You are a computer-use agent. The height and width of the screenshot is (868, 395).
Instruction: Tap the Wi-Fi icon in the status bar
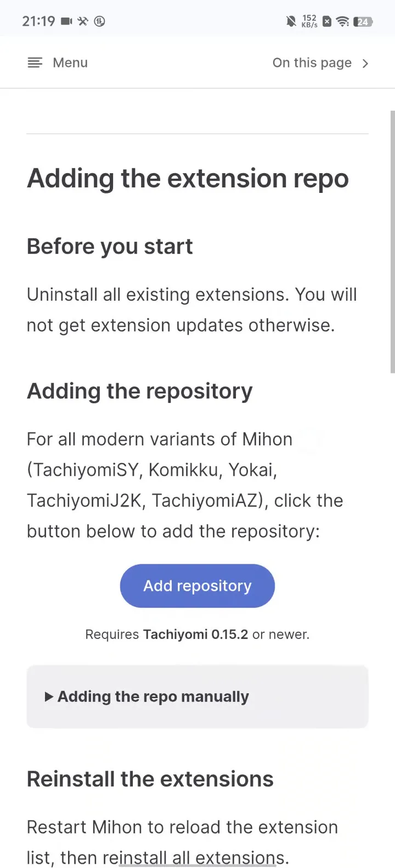[343, 21]
